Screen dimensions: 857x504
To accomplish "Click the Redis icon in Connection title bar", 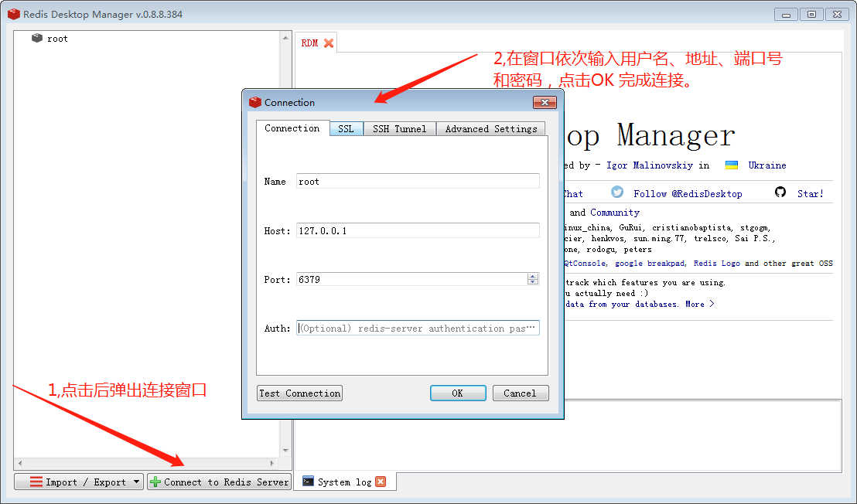I will click(x=254, y=102).
